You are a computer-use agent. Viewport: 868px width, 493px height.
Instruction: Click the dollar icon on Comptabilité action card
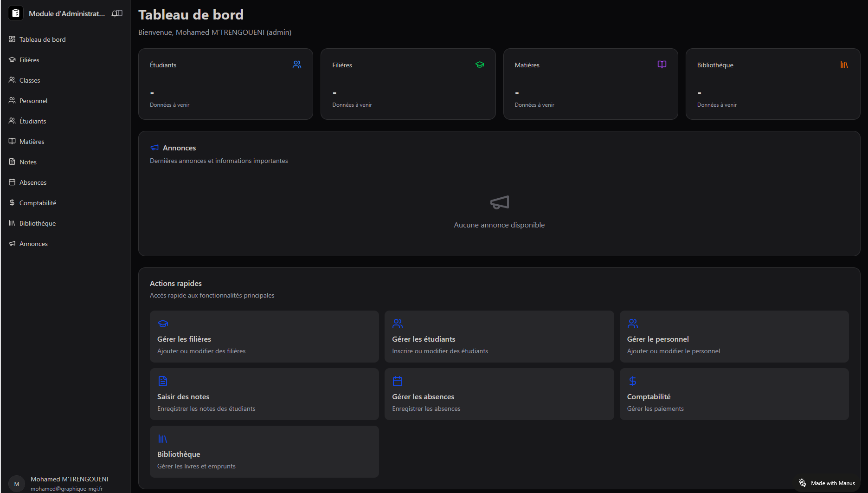pyautogui.click(x=632, y=381)
